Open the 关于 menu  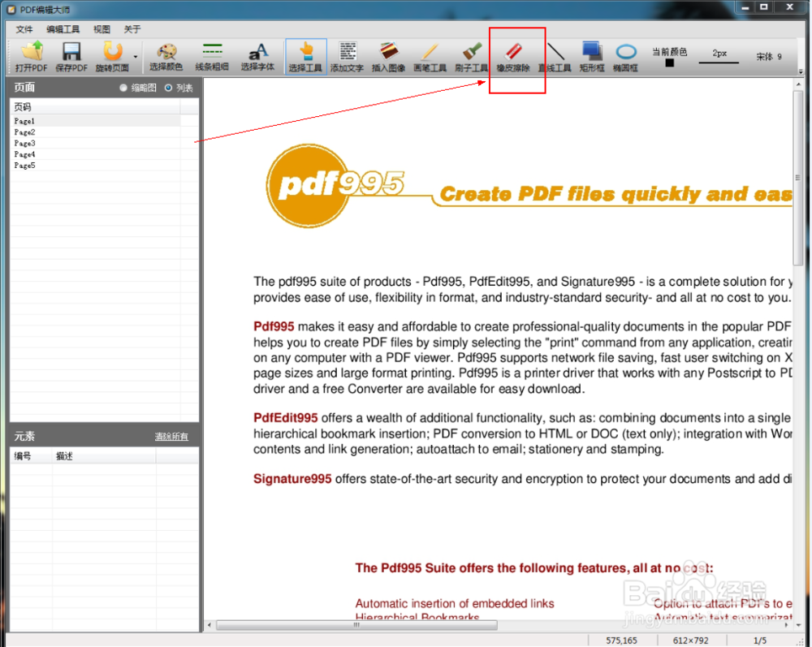click(132, 29)
